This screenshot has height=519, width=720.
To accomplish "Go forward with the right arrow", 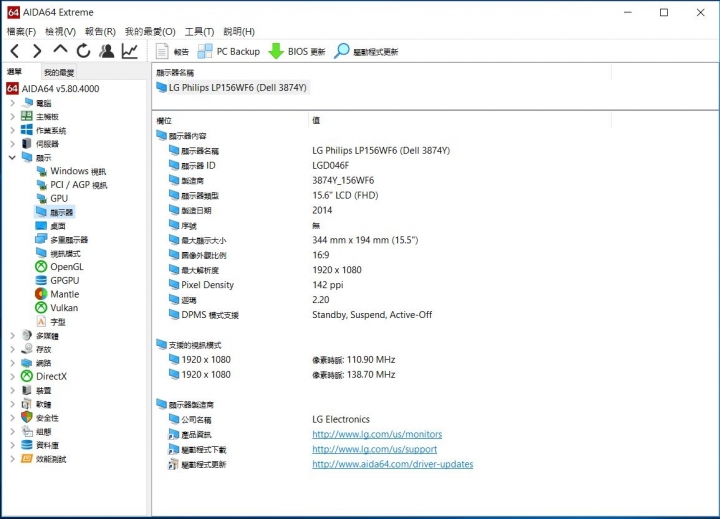I will click(x=37, y=51).
